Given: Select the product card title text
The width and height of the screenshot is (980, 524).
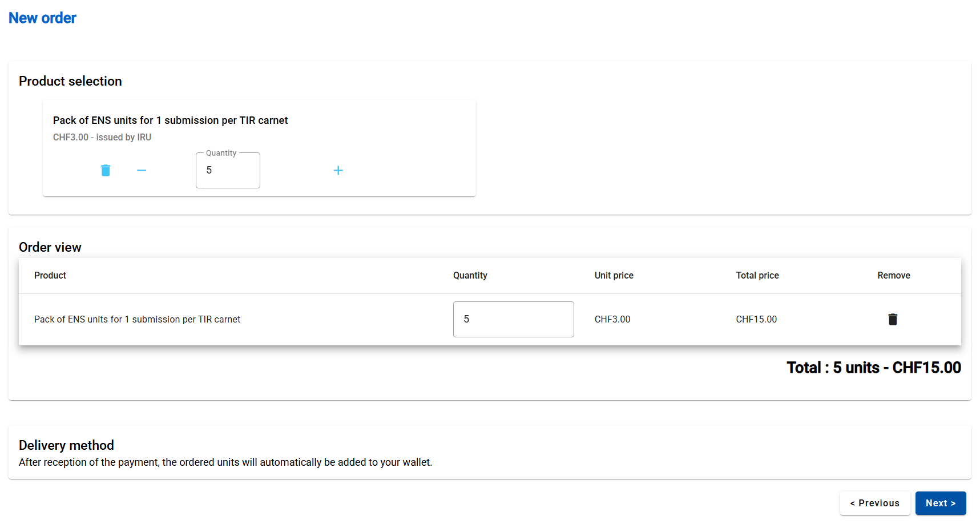Looking at the screenshot, I should coord(170,120).
